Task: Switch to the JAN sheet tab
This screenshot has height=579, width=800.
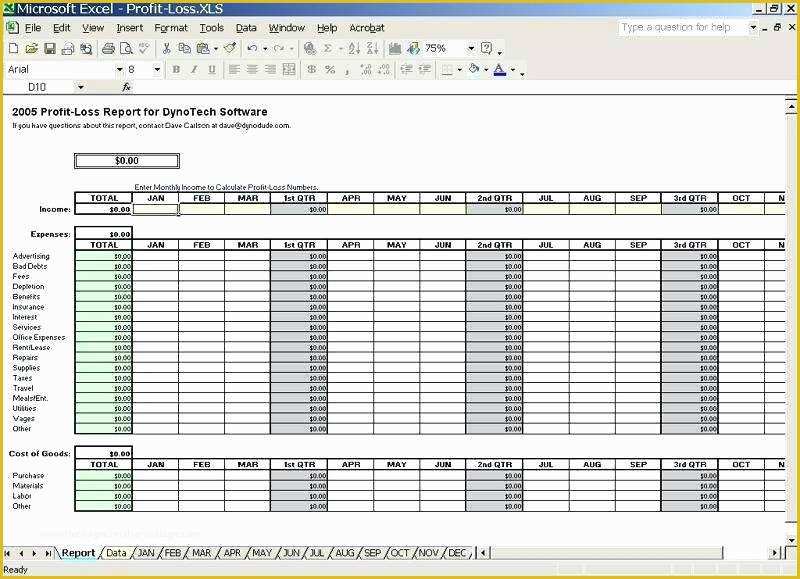Action: pyautogui.click(x=146, y=553)
